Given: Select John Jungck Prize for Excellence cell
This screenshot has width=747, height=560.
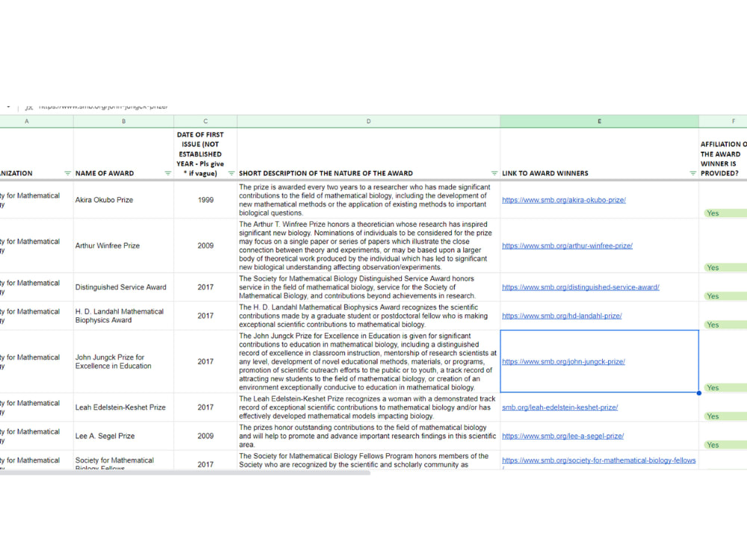Looking at the screenshot, I should coord(124,361).
